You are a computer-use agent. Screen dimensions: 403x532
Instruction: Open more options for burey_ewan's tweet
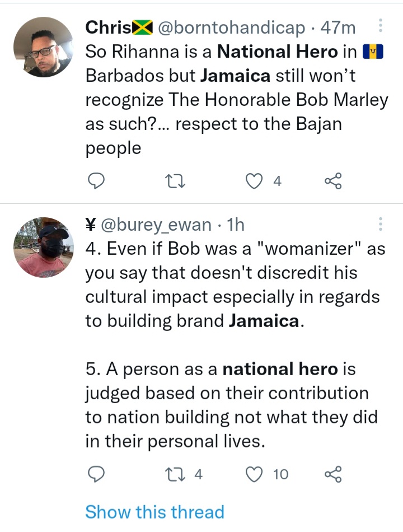pyautogui.click(x=381, y=224)
